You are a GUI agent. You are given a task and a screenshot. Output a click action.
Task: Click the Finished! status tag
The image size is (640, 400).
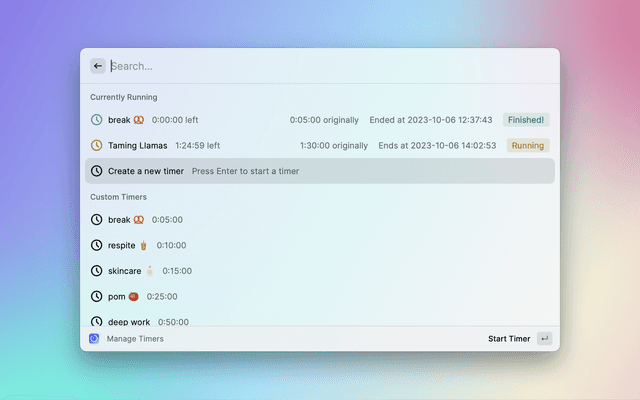coord(526,120)
